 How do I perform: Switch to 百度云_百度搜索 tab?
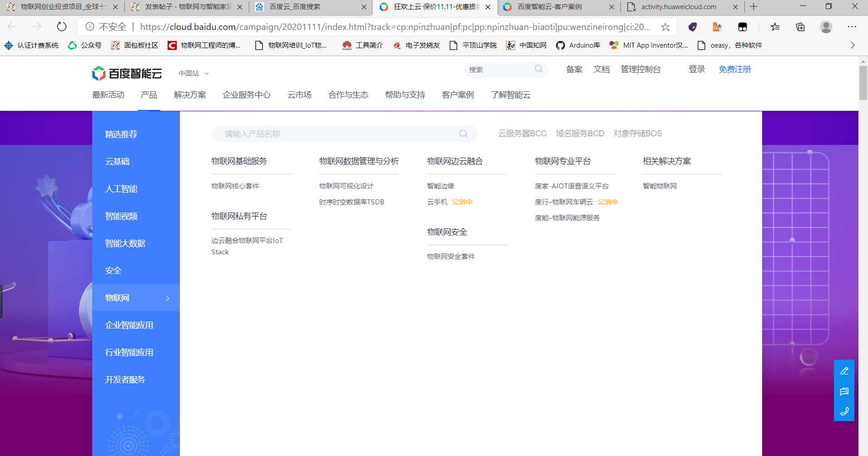click(x=311, y=7)
